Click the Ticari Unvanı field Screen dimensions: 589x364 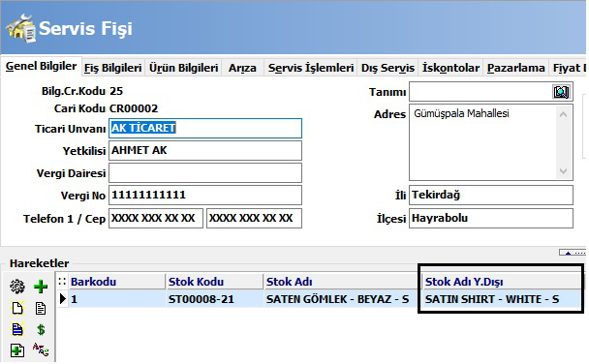(205, 129)
